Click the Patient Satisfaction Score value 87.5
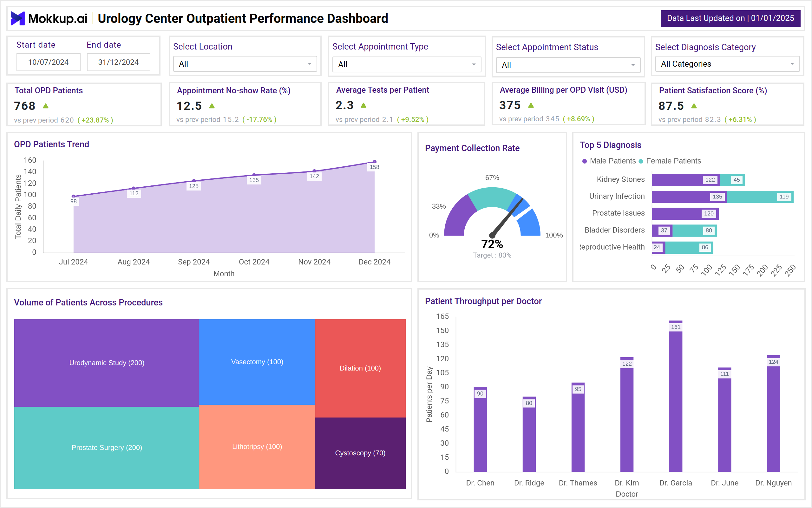The width and height of the screenshot is (812, 508). (671, 106)
